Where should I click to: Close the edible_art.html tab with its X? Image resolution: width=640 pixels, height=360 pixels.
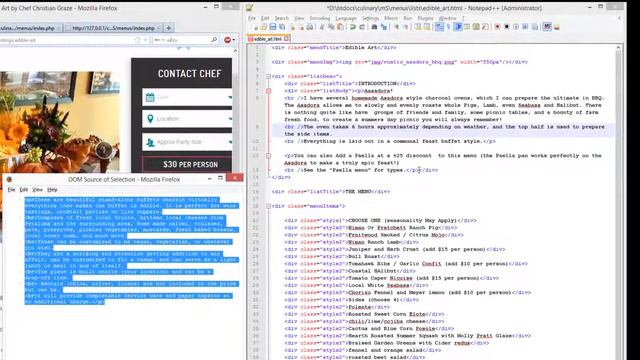point(287,39)
